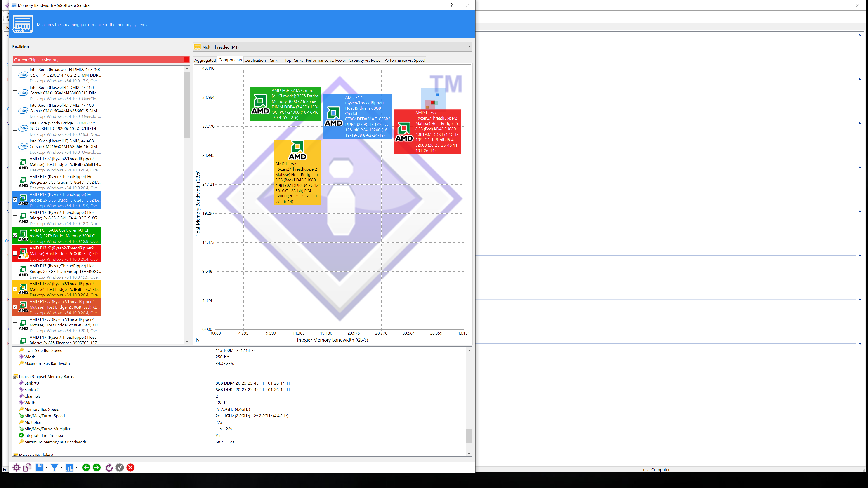Open the dropdown arrow next to the filter icon
The width and height of the screenshot is (868, 488).
pos(61,467)
